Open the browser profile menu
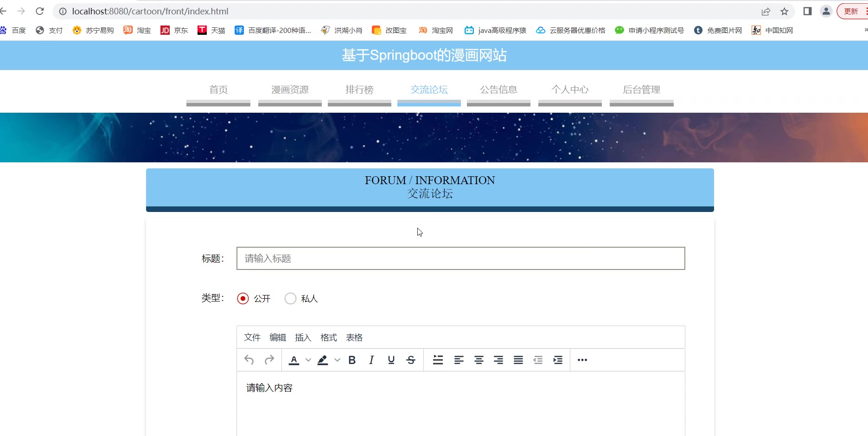This screenshot has width=868, height=436. click(826, 11)
